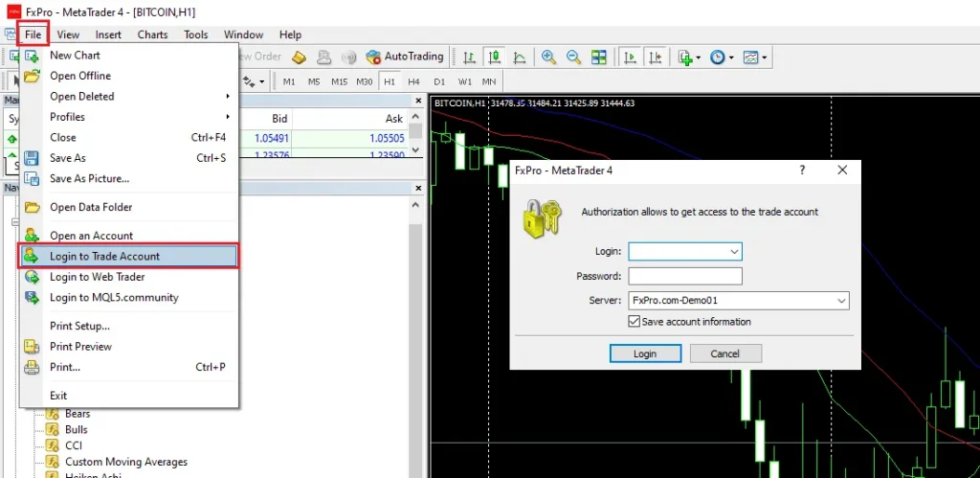Zoom out on the chart
This screenshot has height=478, width=980.
(x=574, y=57)
